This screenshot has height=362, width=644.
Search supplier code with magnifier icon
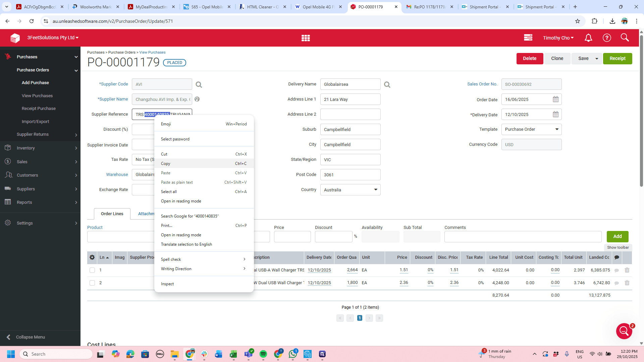pos(199,84)
